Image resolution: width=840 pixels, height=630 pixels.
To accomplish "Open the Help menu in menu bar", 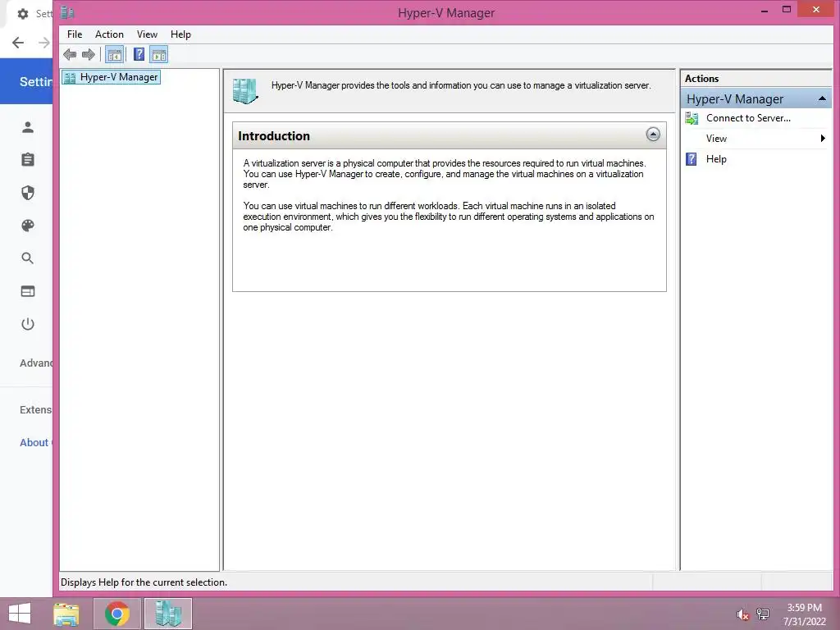I will click(x=180, y=34).
